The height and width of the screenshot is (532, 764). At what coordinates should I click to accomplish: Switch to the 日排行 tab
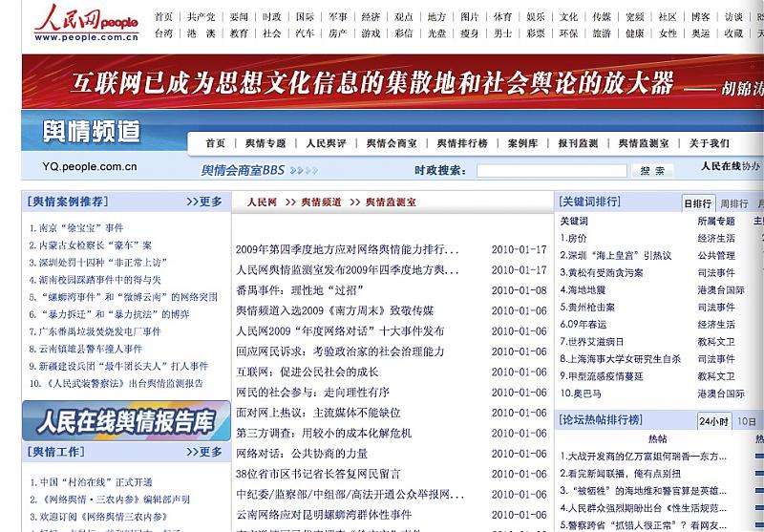click(698, 203)
